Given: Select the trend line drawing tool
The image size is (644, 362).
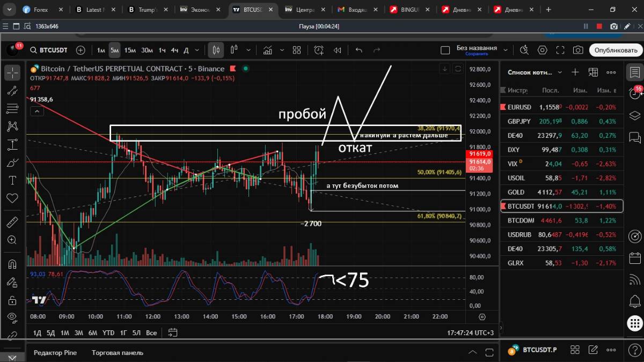Looking at the screenshot, I should pos(12,90).
